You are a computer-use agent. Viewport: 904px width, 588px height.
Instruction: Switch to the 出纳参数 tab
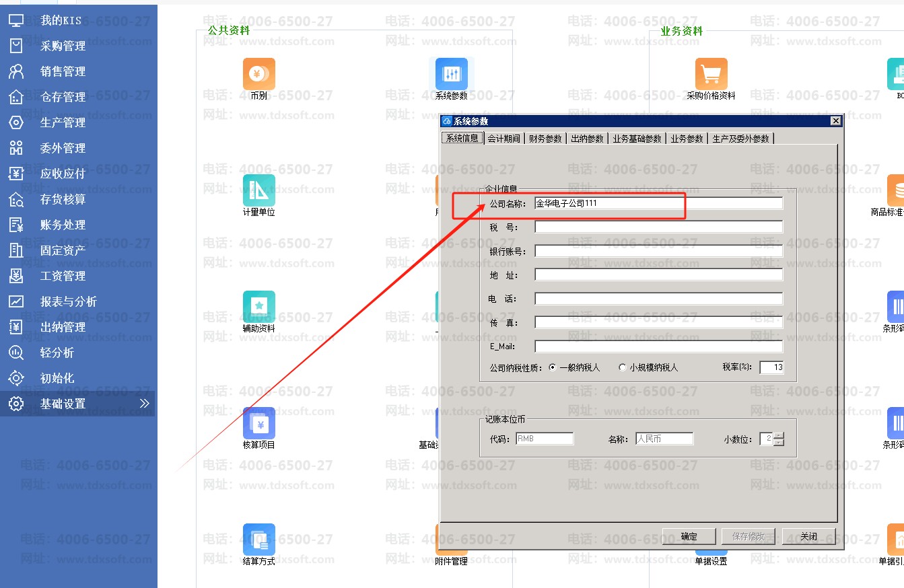tap(587, 139)
